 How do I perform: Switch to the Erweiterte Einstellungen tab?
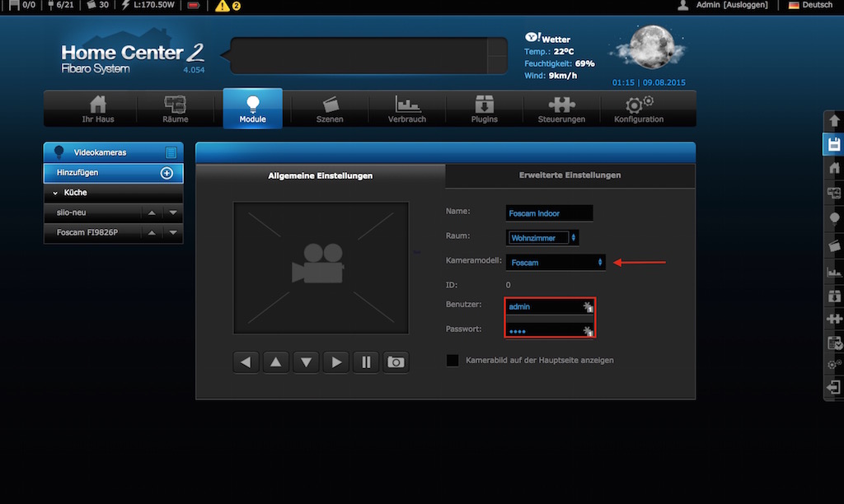click(x=570, y=175)
